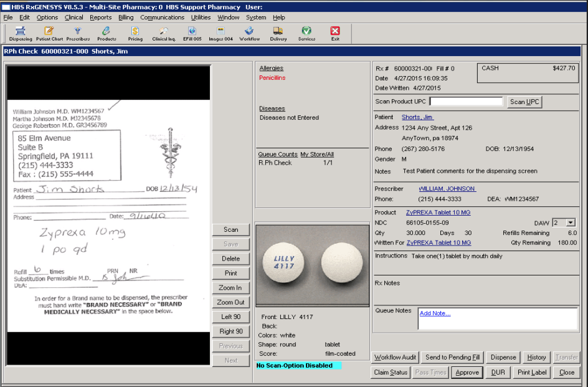The height and width of the screenshot is (387, 588).
Task: Click the Add Note link in Queue Notes
Action: point(435,313)
